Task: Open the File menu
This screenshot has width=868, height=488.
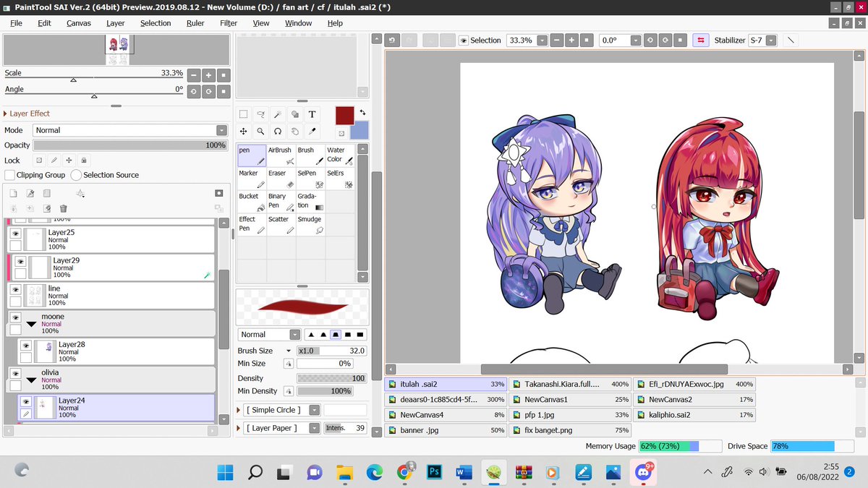Action: pyautogui.click(x=16, y=23)
